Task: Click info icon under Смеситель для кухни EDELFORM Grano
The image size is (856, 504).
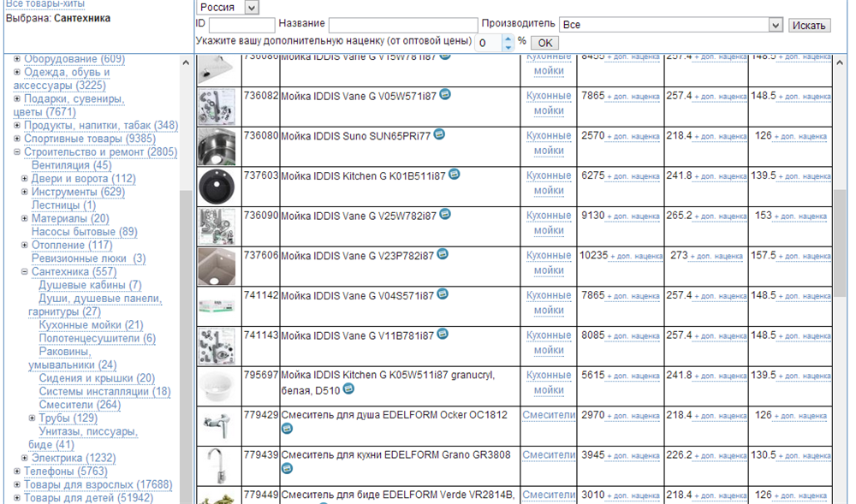Action: point(287,469)
